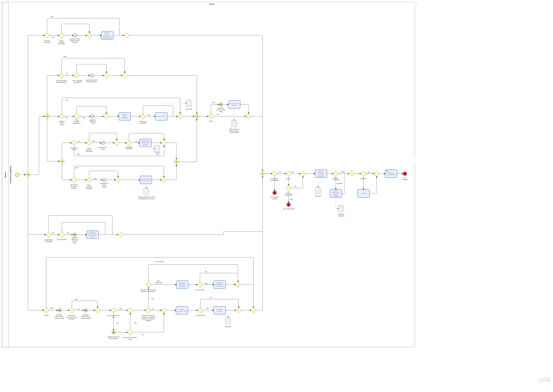Select the 'Auditoria?' gateway diamond

(364, 174)
